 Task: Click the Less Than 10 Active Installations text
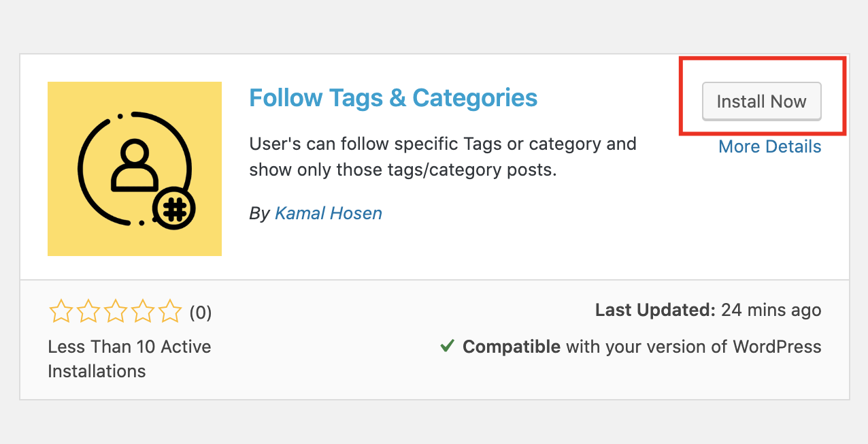[x=129, y=359]
